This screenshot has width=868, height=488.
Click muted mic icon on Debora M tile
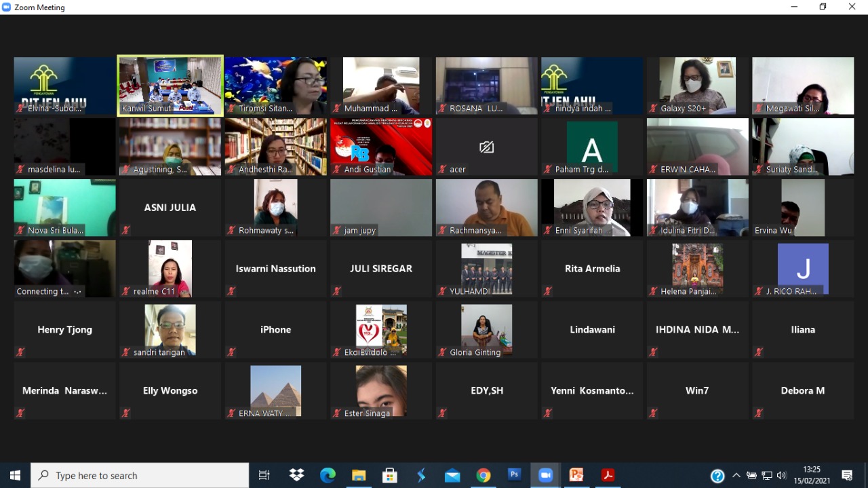(758, 413)
